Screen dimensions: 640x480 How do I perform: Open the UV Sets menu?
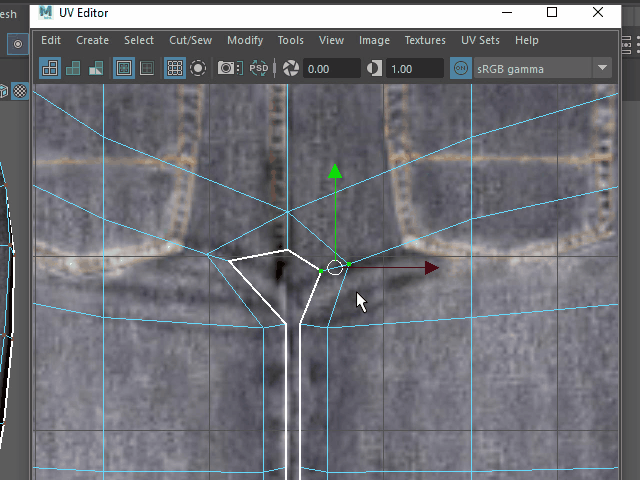tap(480, 40)
